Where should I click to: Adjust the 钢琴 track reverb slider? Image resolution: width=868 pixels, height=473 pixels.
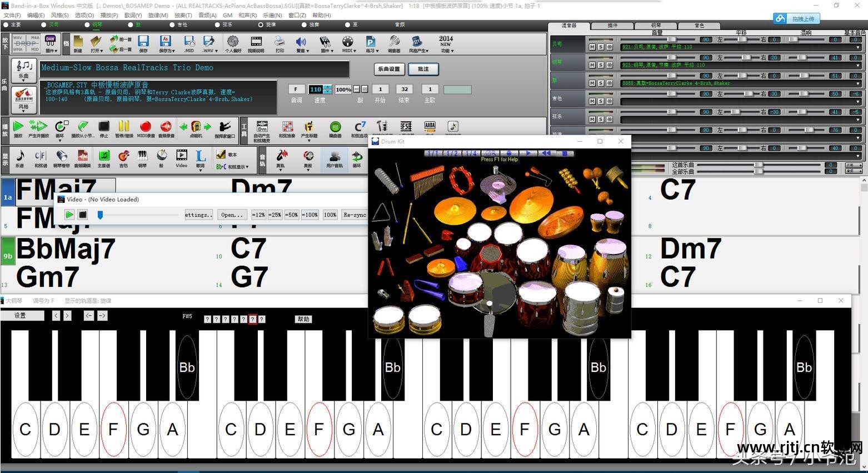[x=801, y=57]
